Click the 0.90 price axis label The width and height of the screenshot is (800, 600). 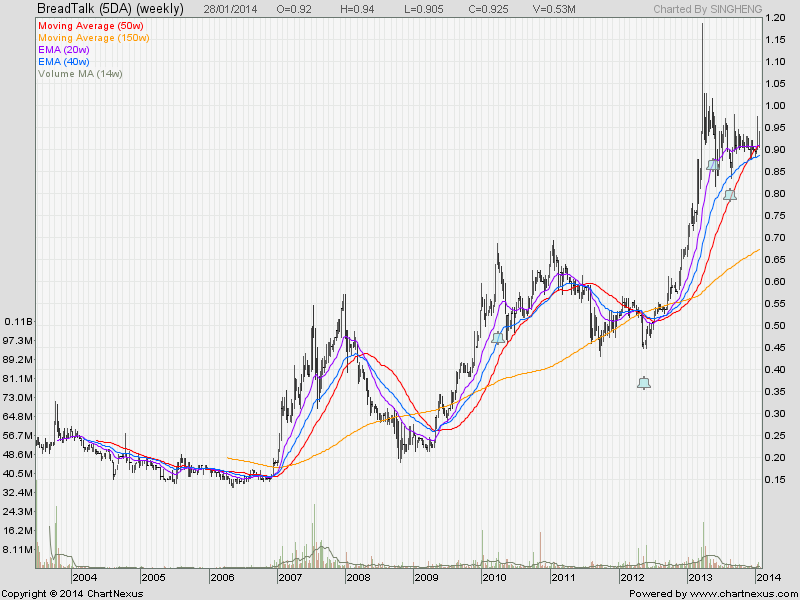775,149
